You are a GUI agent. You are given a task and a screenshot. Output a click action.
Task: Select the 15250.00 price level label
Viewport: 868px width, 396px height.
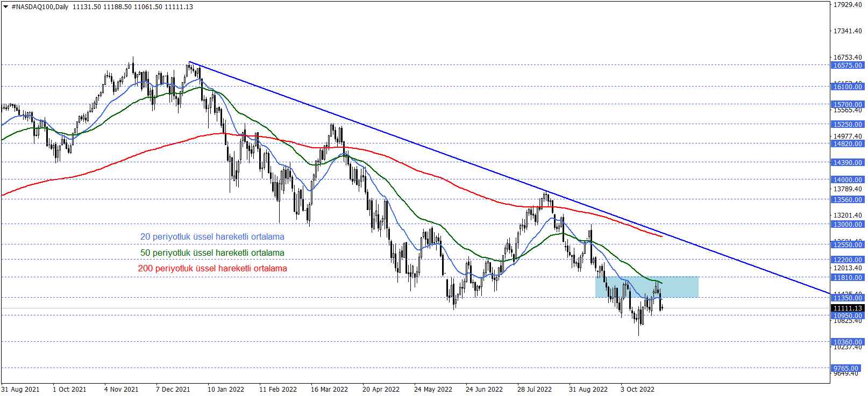tap(847, 125)
